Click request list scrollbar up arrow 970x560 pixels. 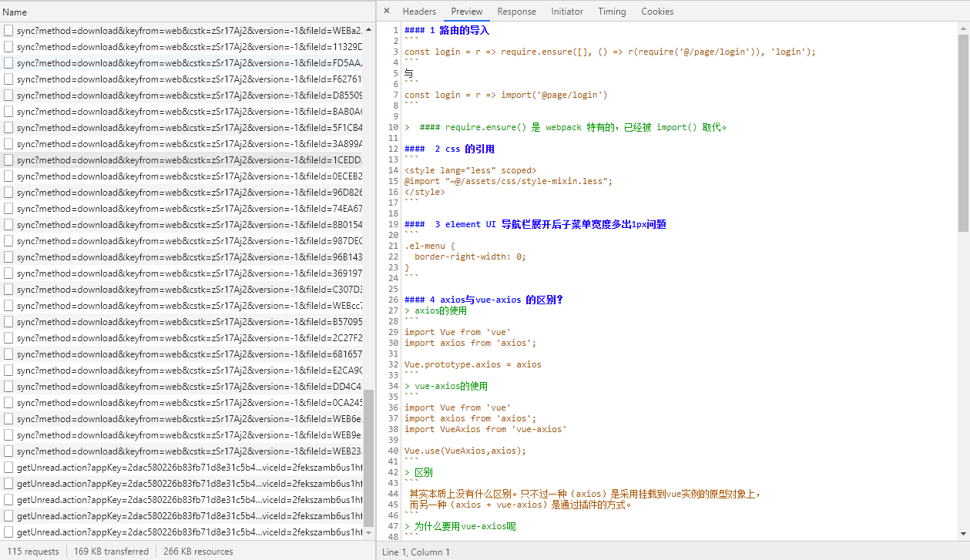pos(368,28)
